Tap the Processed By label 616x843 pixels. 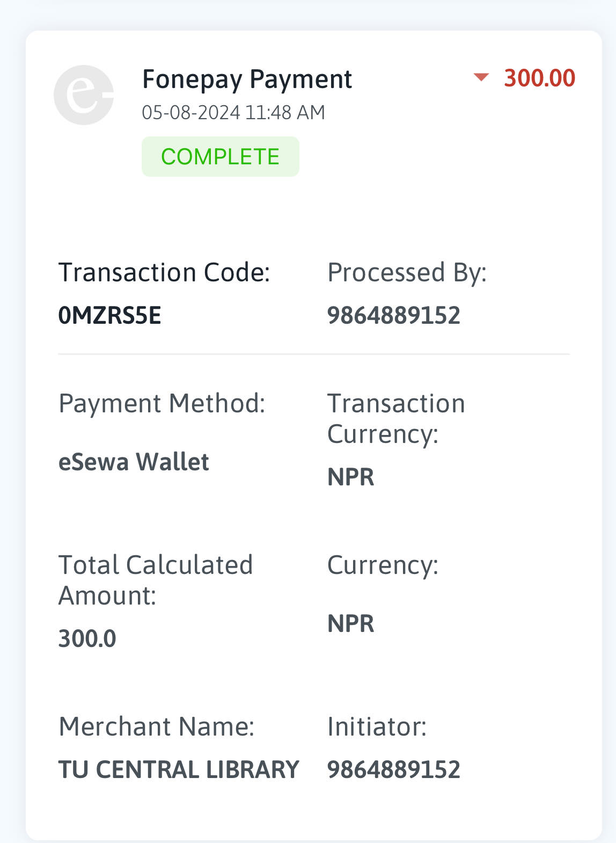pyautogui.click(x=407, y=273)
